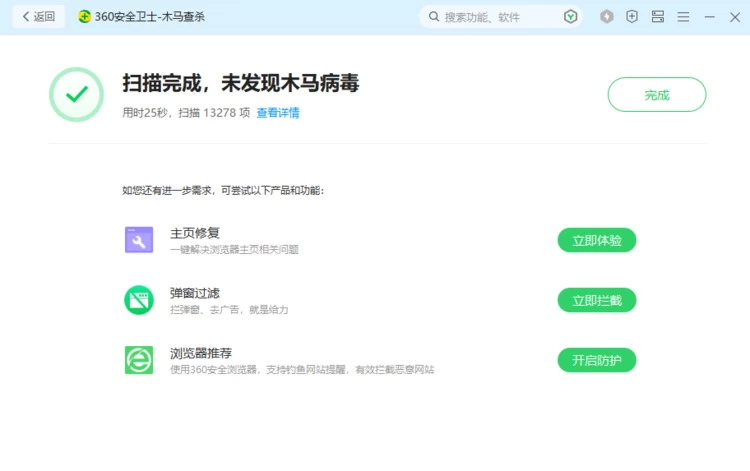750x471 pixels.
Task: Click the purple 主页修复 wrench icon
Action: pyautogui.click(x=139, y=240)
